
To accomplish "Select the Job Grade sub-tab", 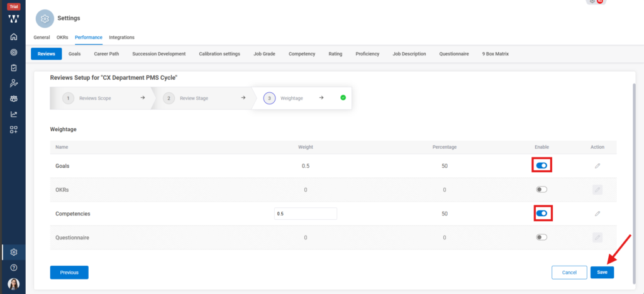I will click(264, 54).
